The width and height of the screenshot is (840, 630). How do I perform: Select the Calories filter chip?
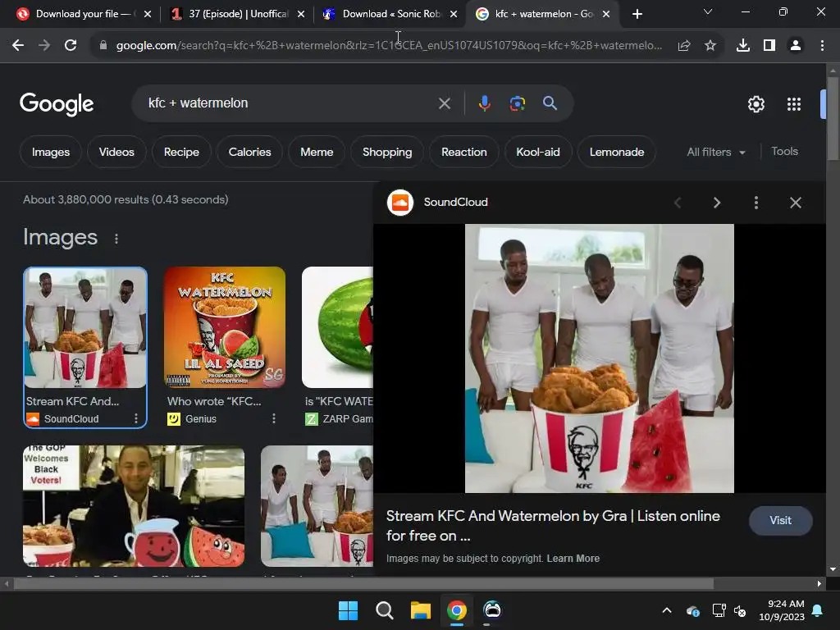[x=249, y=152]
